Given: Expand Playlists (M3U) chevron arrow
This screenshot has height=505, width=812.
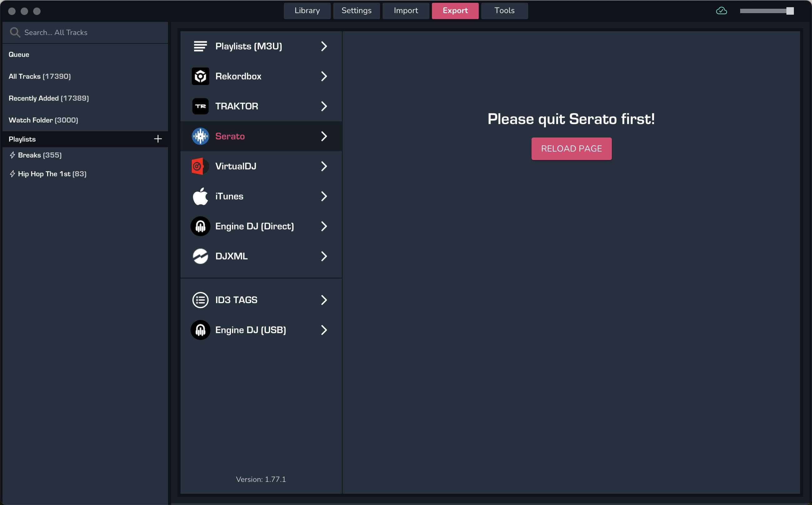Looking at the screenshot, I should tap(324, 46).
